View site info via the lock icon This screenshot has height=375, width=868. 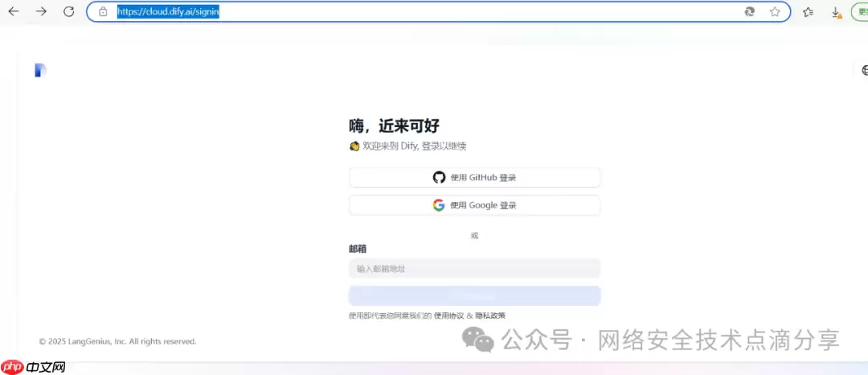click(x=102, y=11)
